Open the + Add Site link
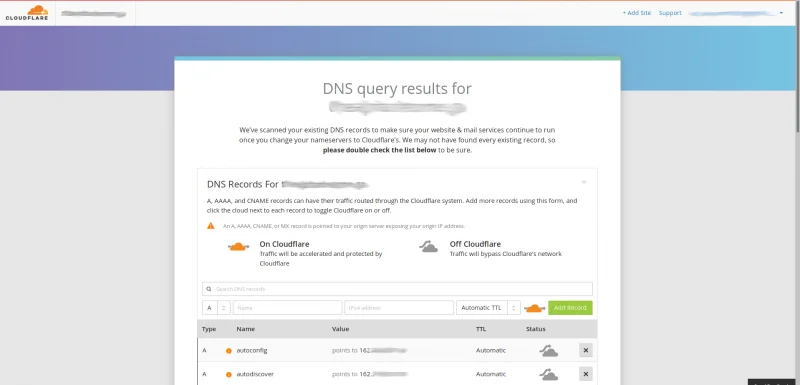This screenshot has height=385, width=800. pos(636,13)
